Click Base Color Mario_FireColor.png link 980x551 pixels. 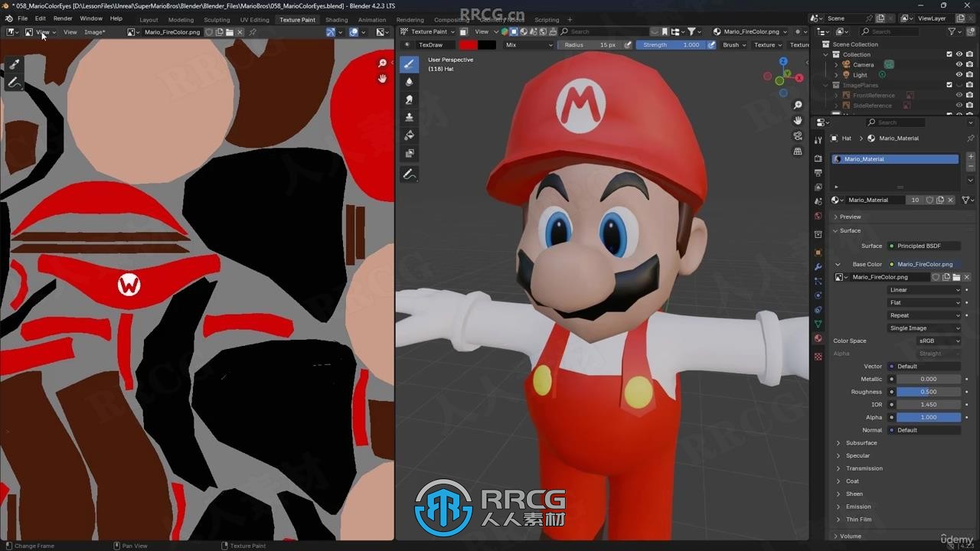pyautogui.click(x=924, y=264)
